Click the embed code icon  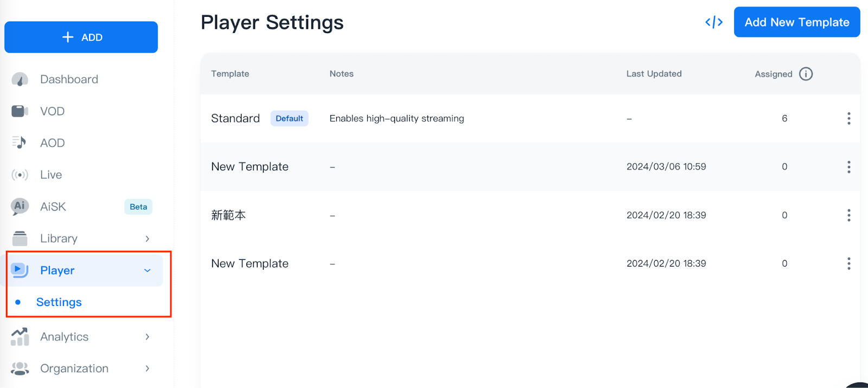tap(714, 22)
